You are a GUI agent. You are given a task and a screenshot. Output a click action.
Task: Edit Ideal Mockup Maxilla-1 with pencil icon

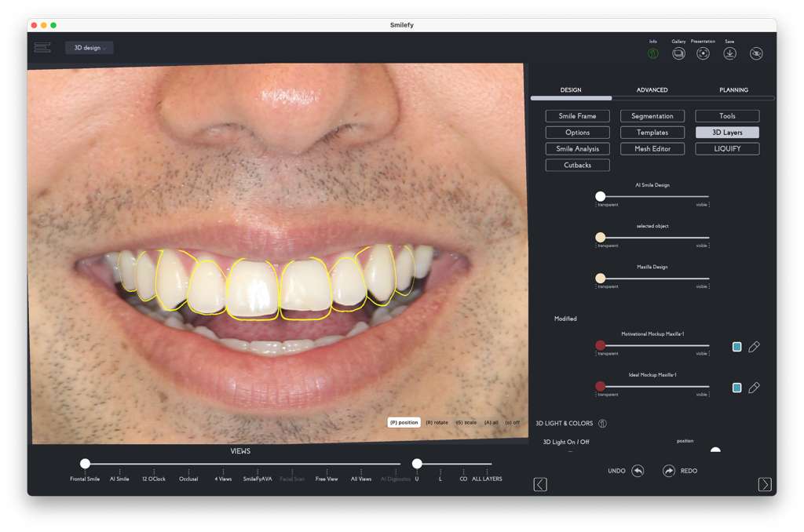coord(754,388)
